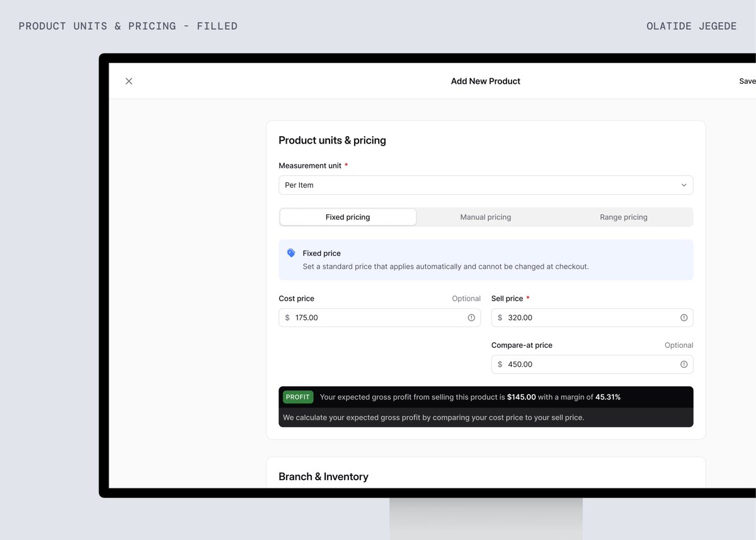Click the 45.31% margin value
The width and height of the screenshot is (756, 540).
[x=608, y=397]
